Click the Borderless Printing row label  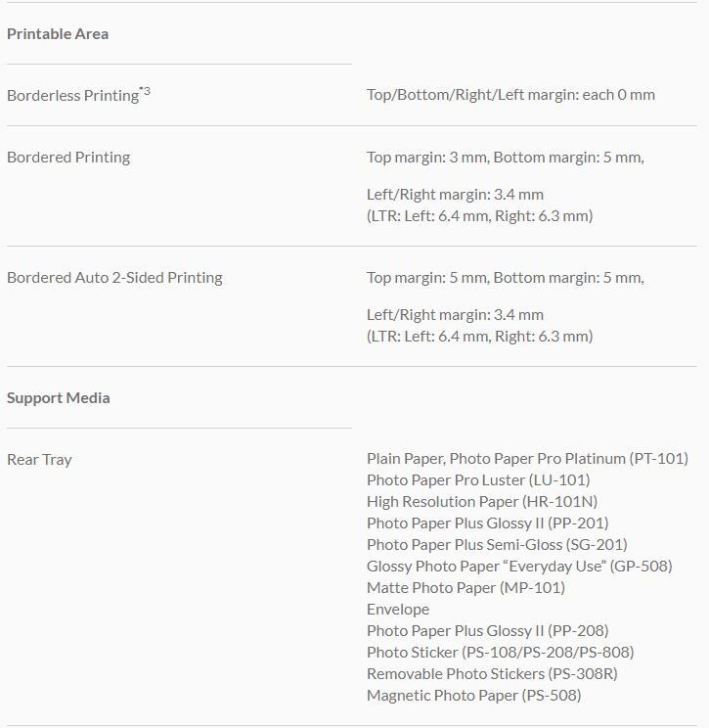72,96
